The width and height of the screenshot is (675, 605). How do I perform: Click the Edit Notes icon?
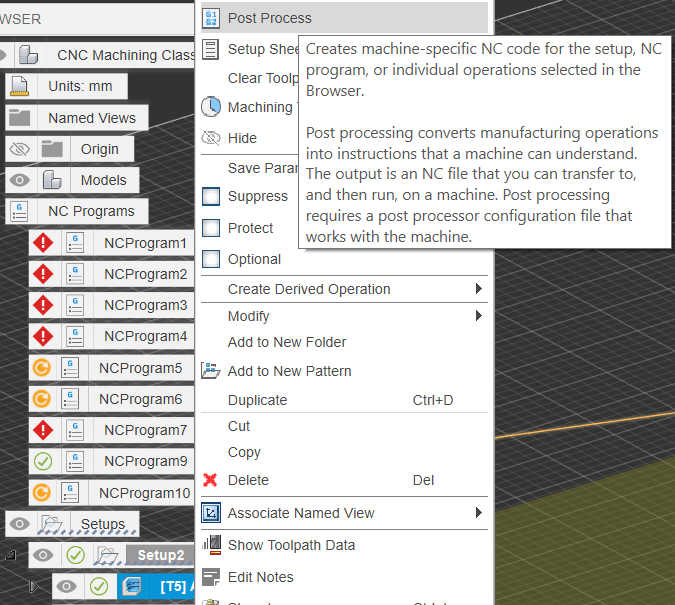tap(211, 577)
